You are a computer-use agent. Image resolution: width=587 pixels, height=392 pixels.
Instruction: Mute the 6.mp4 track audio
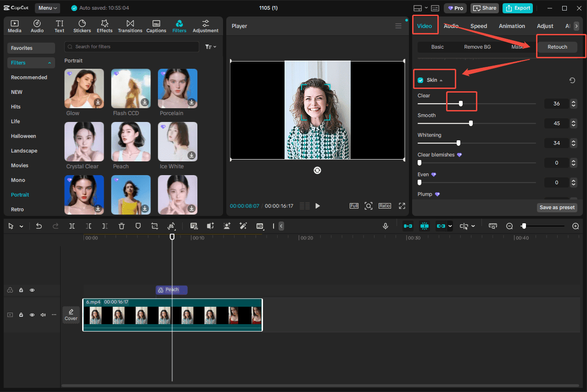[43, 315]
